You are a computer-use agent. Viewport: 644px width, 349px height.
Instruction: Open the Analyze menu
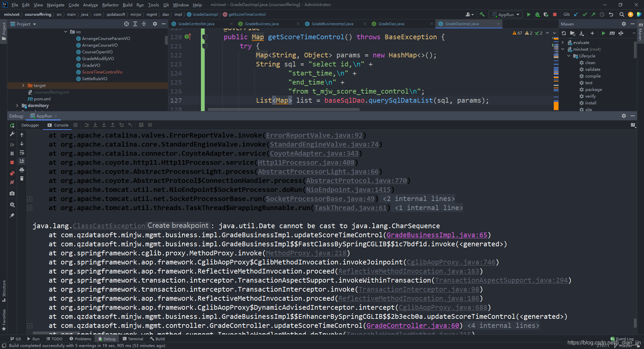pyautogui.click(x=90, y=5)
